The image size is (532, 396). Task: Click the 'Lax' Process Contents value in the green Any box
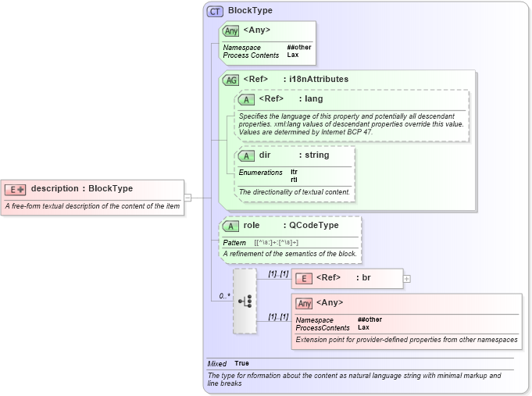293,55
